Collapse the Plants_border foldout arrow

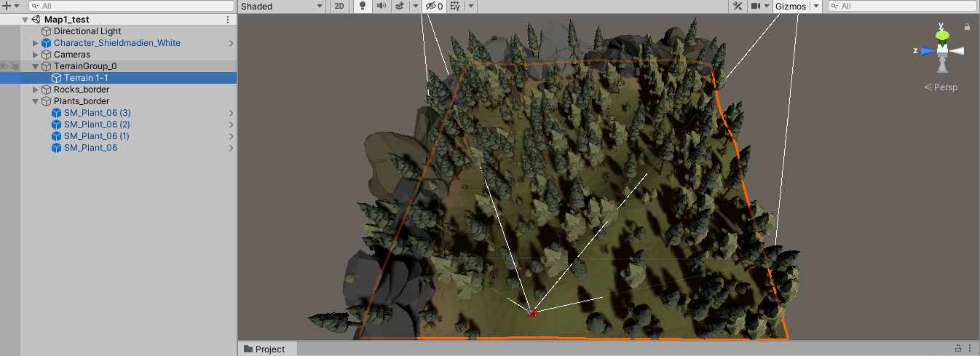click(36, 101)
